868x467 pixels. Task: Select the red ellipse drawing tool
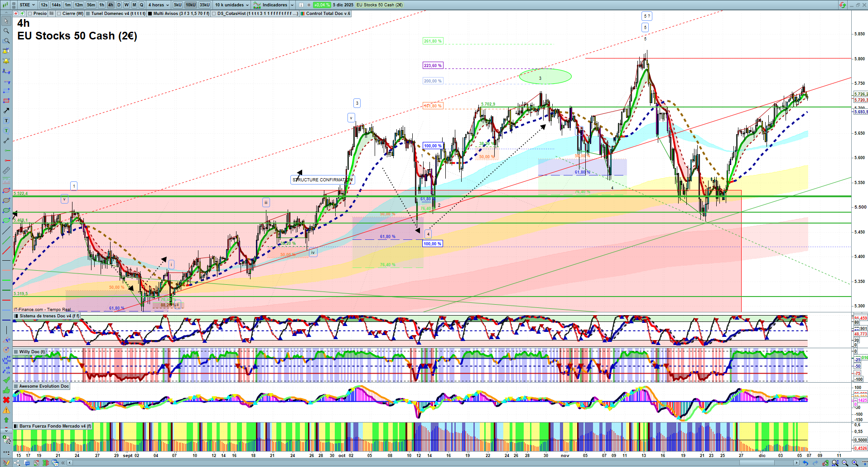(6, 191)
